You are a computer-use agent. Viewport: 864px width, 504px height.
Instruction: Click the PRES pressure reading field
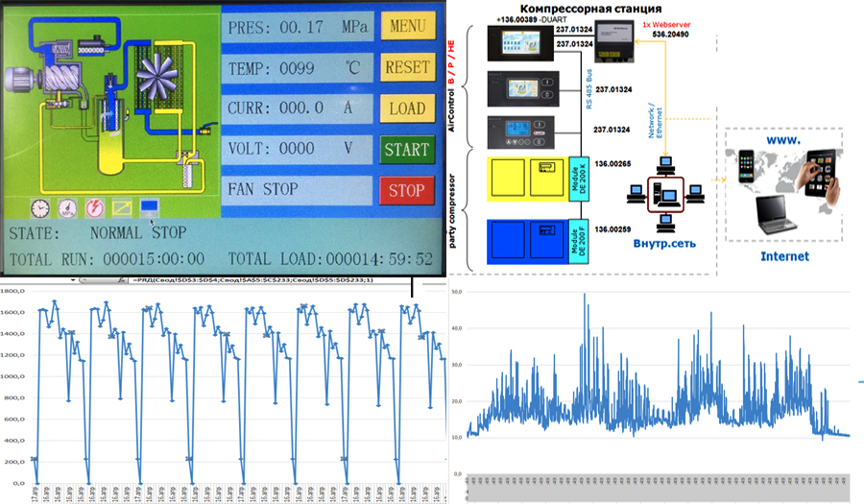pyautogui.click(x=298, y=28)
